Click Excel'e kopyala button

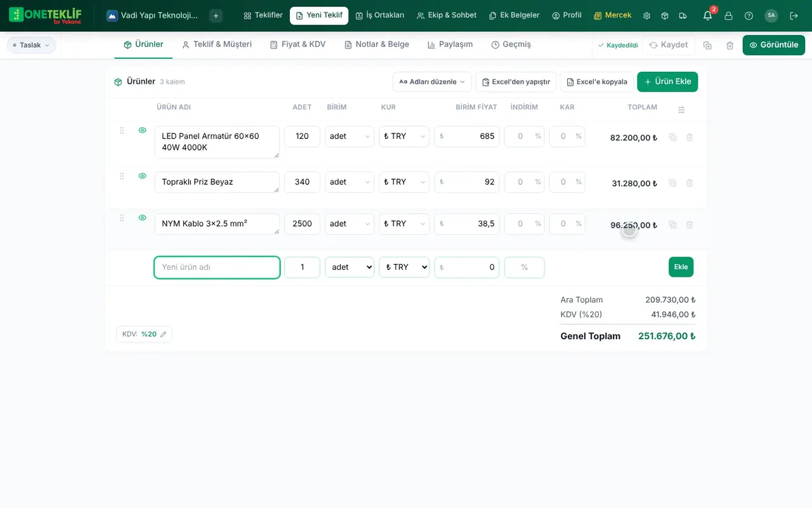pyautogui.click(x=596, y=82)
